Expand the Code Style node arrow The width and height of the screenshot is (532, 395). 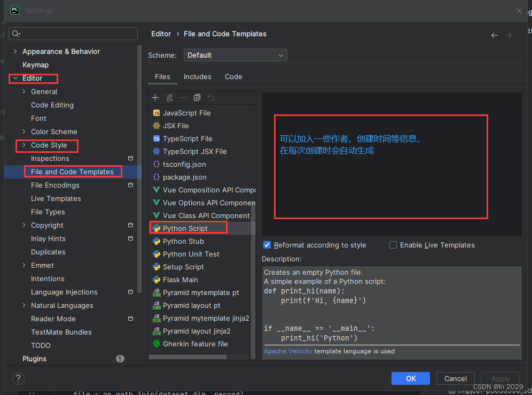pos(24,145)
